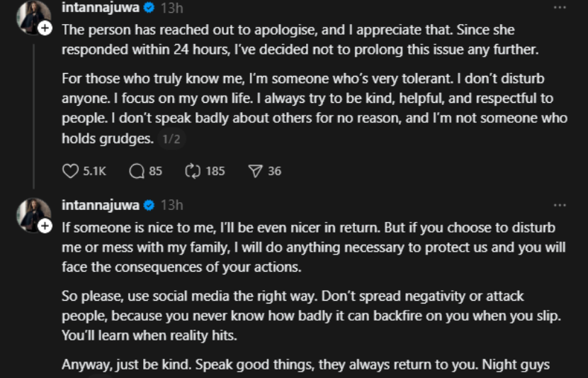Viewport: 588px width, 378px height.
Task: View the profile picture on the first post
Action: 33,16
